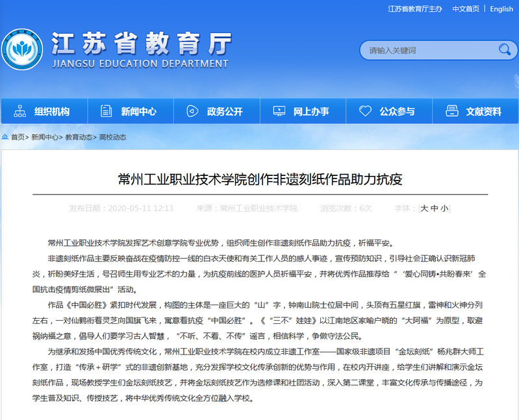Switch site to English
Image resolution: width=519 pixels, height=420 pixels.
click(x=501, y=9)
